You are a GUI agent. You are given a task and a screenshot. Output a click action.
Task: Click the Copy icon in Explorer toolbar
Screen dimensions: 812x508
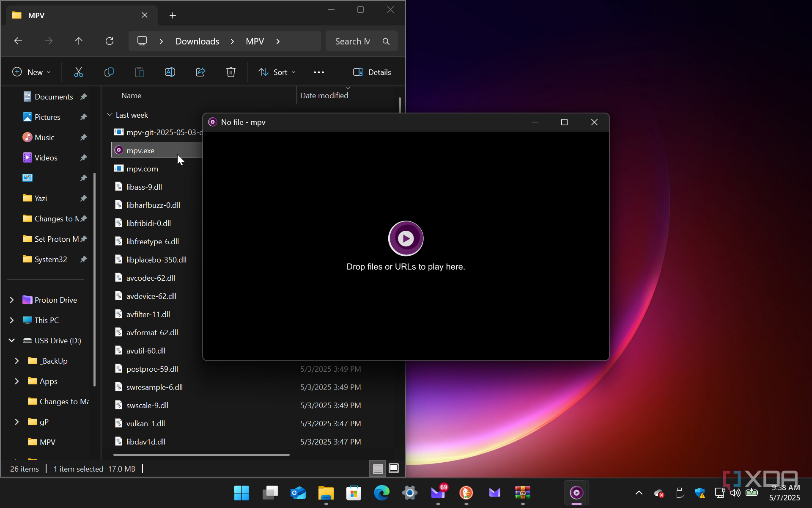(109, 72)
